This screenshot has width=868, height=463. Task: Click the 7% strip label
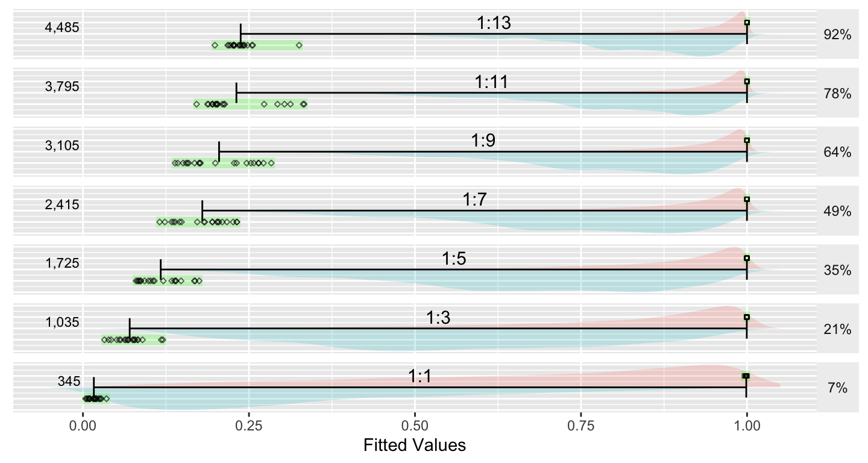[838, 389]
